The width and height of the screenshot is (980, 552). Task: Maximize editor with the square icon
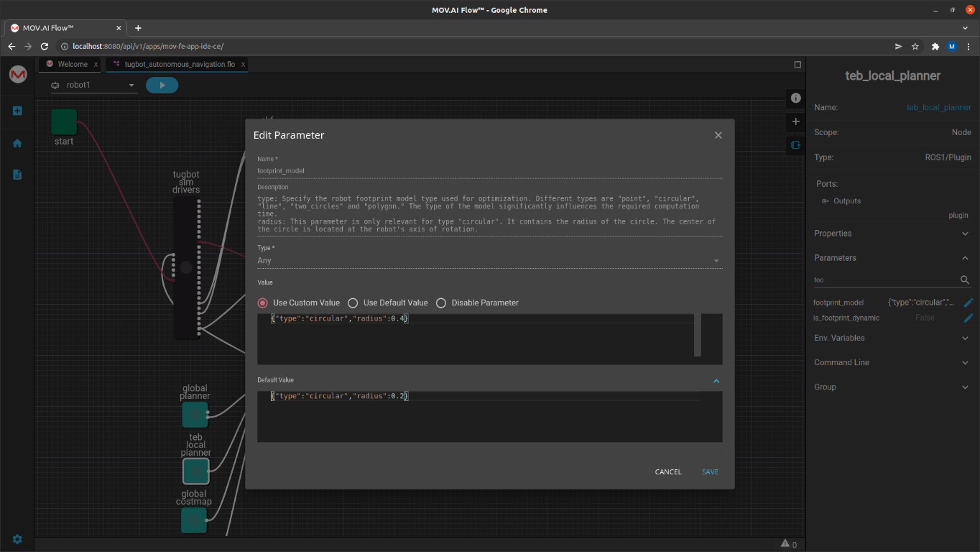(x=798, y=64)
